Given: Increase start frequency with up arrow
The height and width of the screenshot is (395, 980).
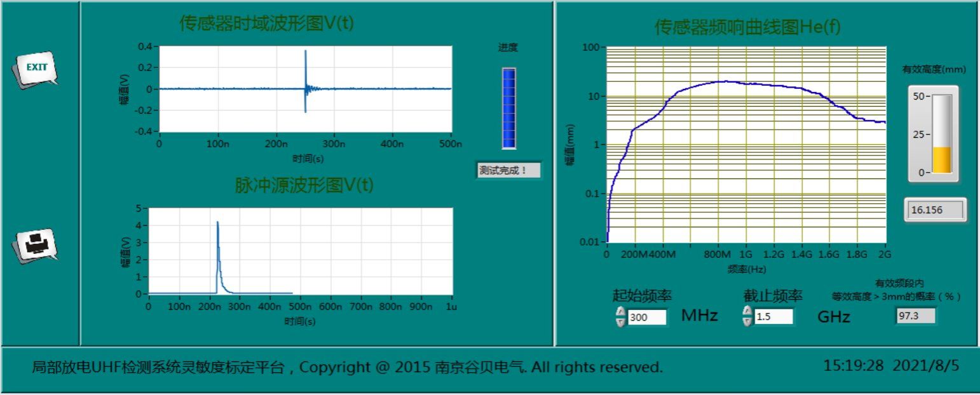Looking at the screenshot, I should tap(620, 312).
